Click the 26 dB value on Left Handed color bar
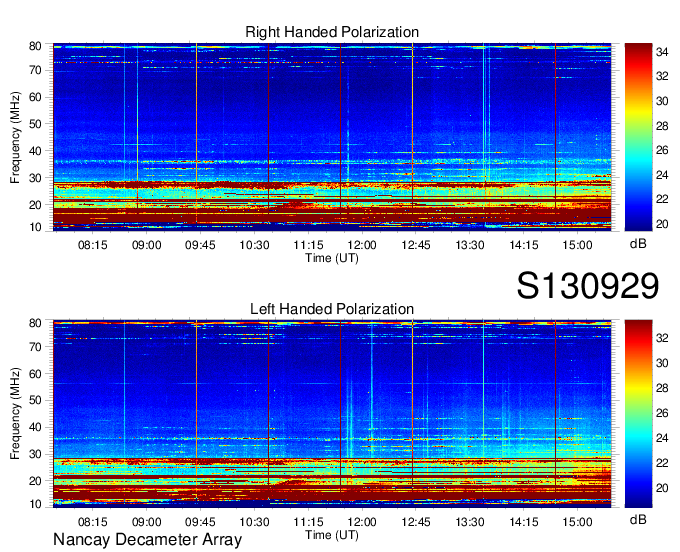680x552 pixels. tap(662, 413)
